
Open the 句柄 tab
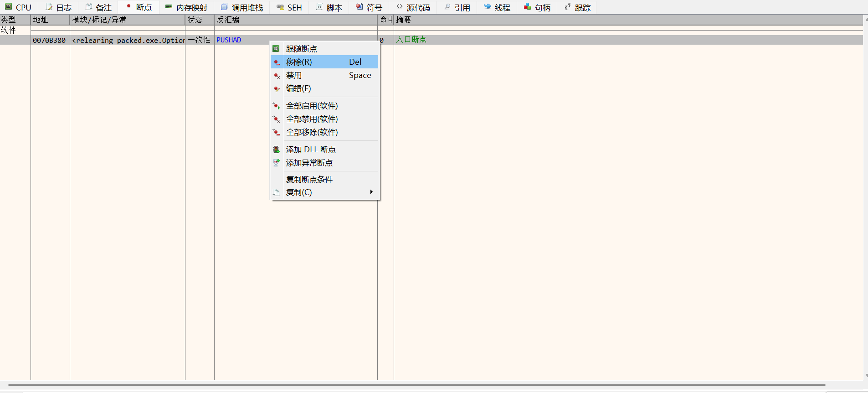pyautogui.click(x=537, y=7)
